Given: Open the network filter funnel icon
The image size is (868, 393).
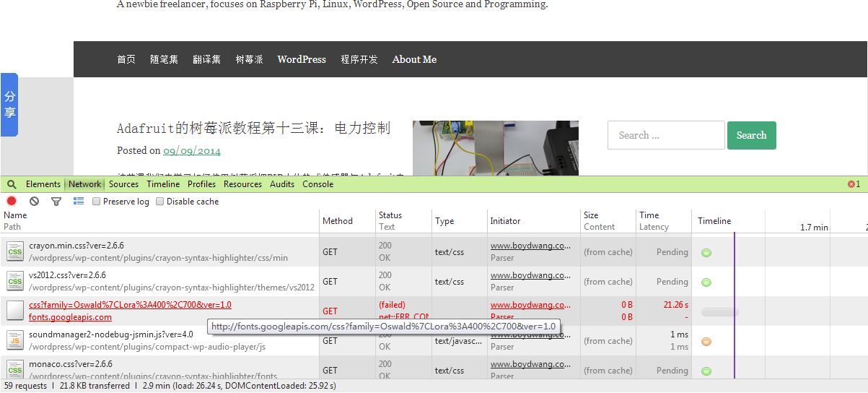Looking at the screenshot, I should 56,202.
